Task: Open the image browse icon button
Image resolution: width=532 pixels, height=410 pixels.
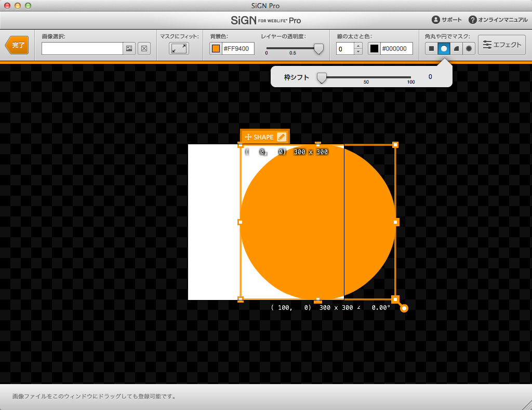Action: point(129,48)
